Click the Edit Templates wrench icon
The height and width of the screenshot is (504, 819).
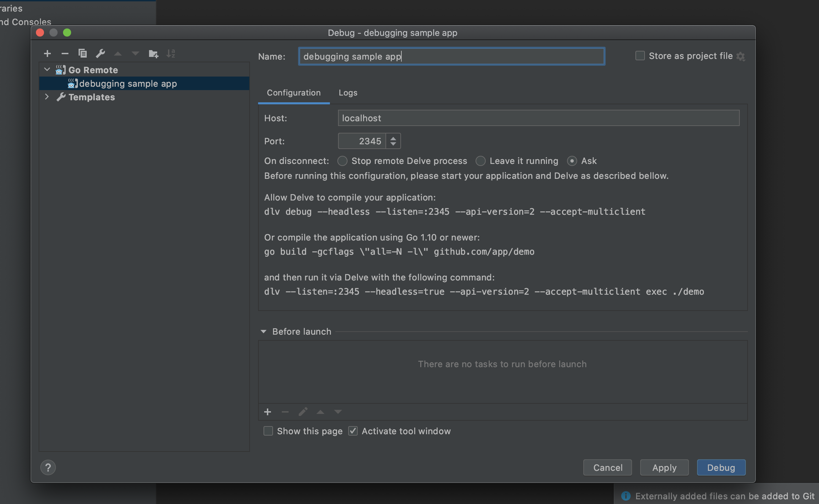click(x=100, y=54)
